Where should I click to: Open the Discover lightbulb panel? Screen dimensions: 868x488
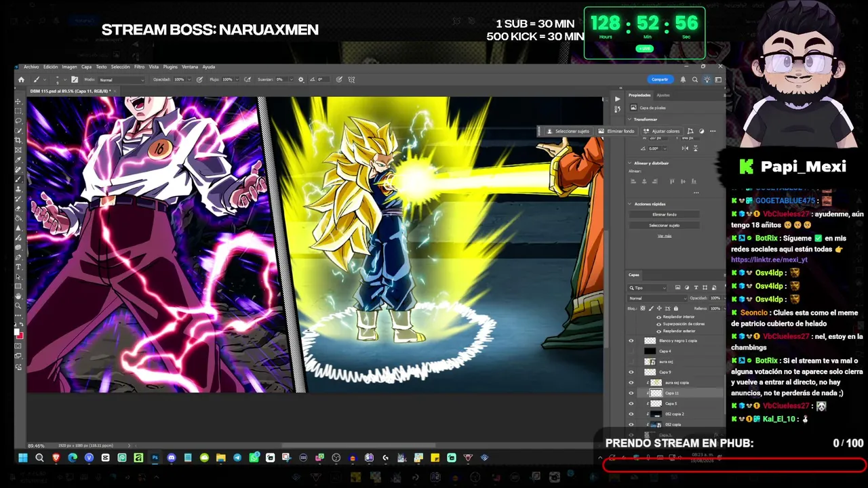point(707,79)
